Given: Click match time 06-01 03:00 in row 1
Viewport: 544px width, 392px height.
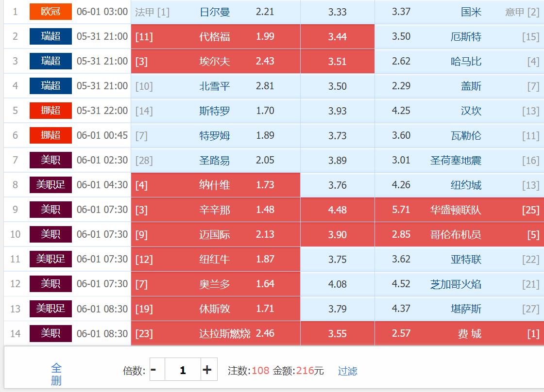Looking at the screenshot, I should pos(102,12).
